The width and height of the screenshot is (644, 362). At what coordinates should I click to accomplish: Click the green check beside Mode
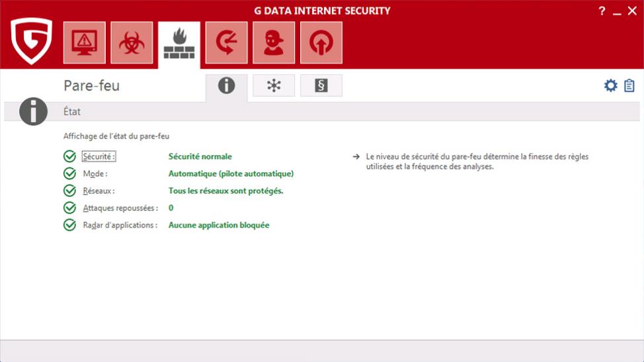pyautogui.click(x=70, y=174)
